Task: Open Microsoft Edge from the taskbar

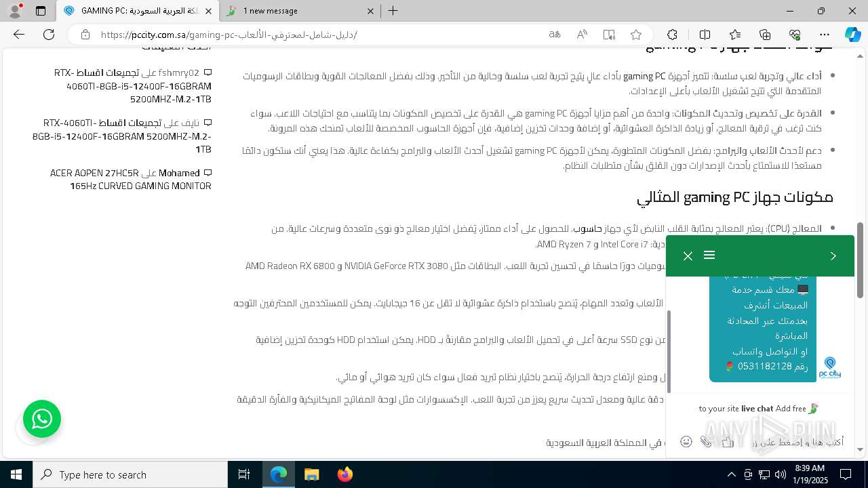Action: 279,474
